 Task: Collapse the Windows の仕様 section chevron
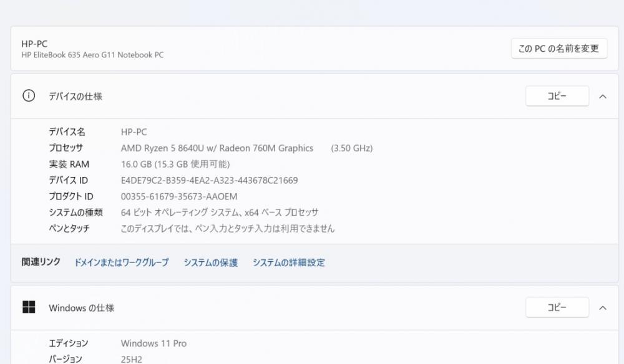click(x=603, y=307)
